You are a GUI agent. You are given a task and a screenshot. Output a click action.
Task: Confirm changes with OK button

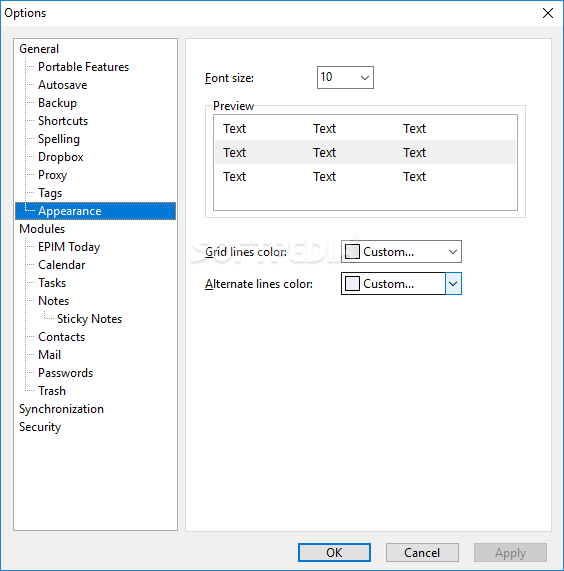point(334,553)
